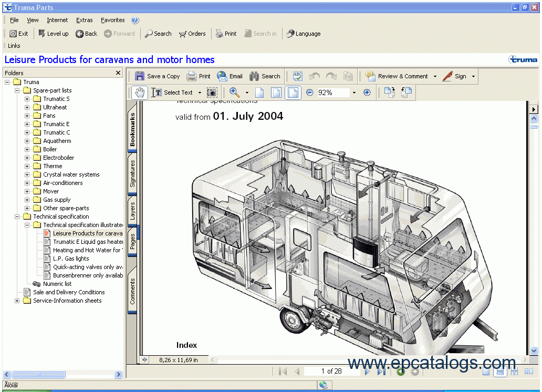Click the help question mark icon
The image size is (542, 392).
(135, 20)
